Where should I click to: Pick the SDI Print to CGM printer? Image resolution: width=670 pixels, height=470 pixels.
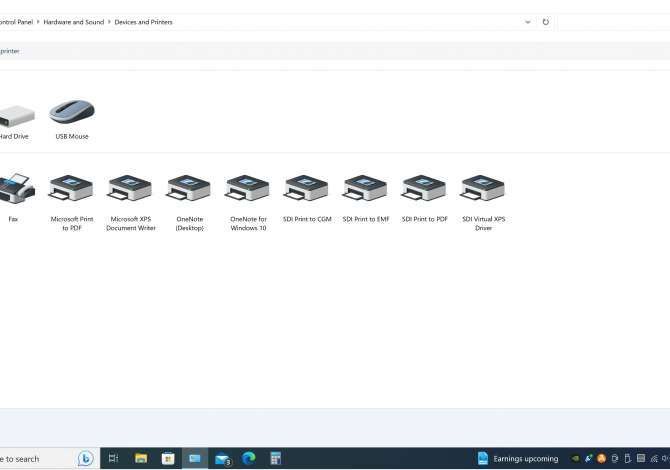point(307,190)
